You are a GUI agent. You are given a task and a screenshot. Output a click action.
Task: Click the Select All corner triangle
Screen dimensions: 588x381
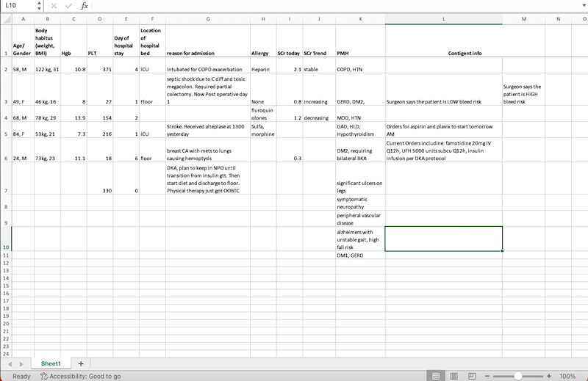point(7,19)
